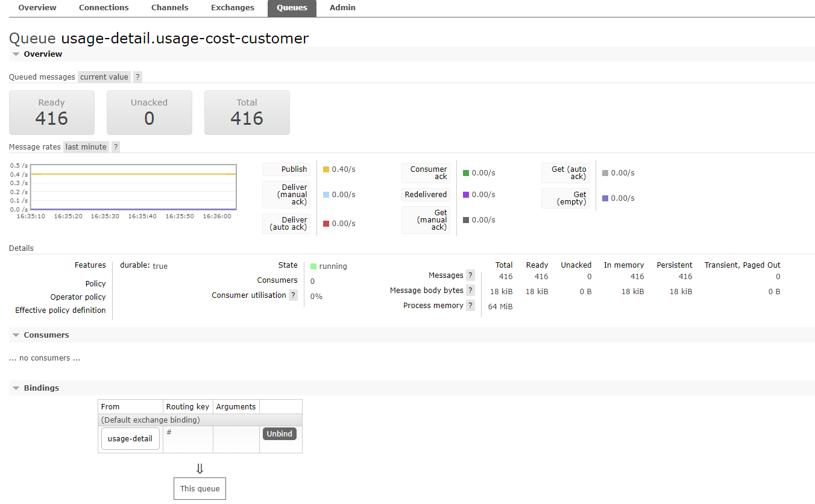Image resolution: width=815 pixels, height=504 pixels.
Task: Open the usage-detail exchange link
Action: point(130,438)
